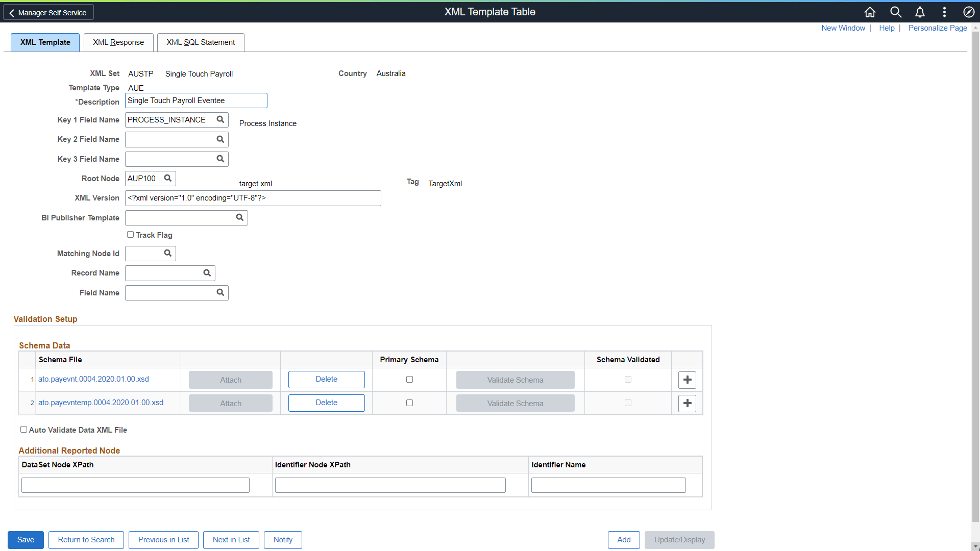
Task: Mark ato.payevnt.0004 row as Primary Schema
Action: coord(409,379)
